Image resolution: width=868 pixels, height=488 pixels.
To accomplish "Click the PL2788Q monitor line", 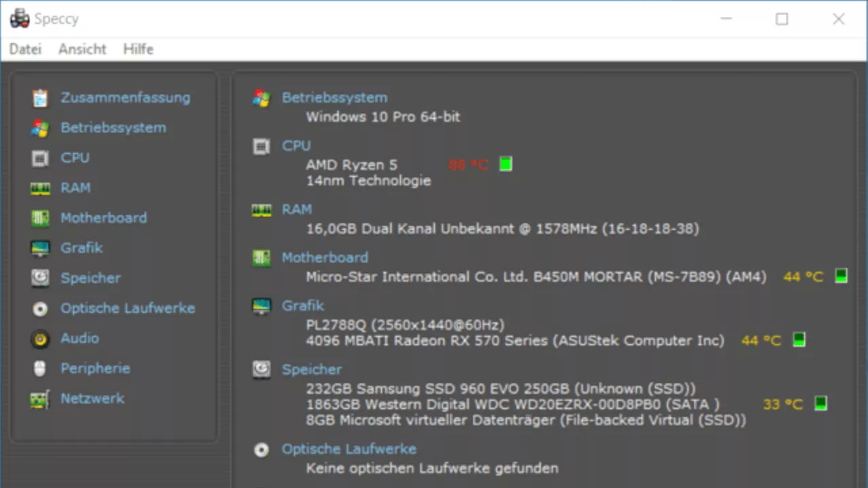I will [406, 325].
